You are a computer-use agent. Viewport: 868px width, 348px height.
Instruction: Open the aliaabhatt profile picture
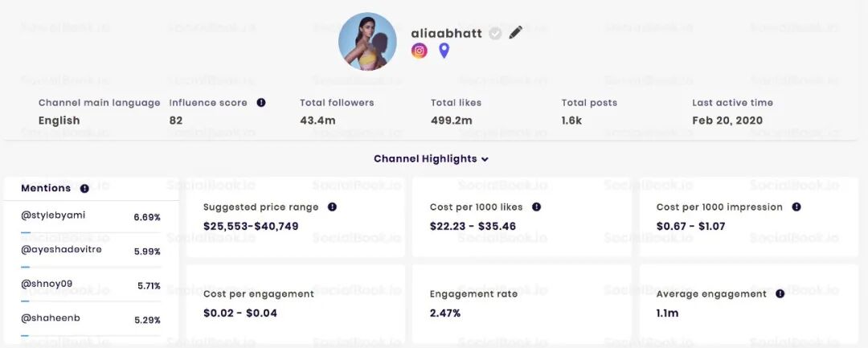pyautogui.click(x=367, y=42)
